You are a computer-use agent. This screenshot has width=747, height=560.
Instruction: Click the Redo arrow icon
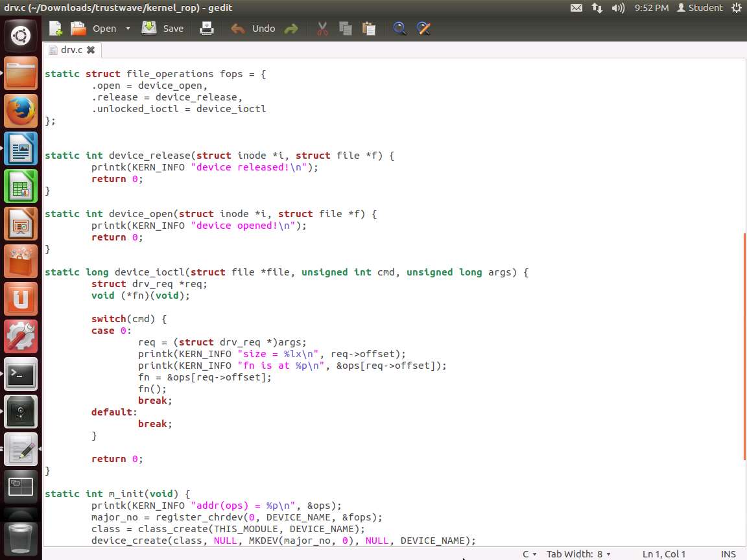[x=291, y=29]
